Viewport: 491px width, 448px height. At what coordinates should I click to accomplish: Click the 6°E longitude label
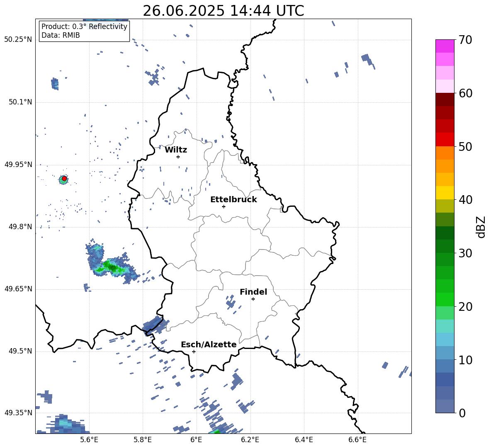pos(196,440)
